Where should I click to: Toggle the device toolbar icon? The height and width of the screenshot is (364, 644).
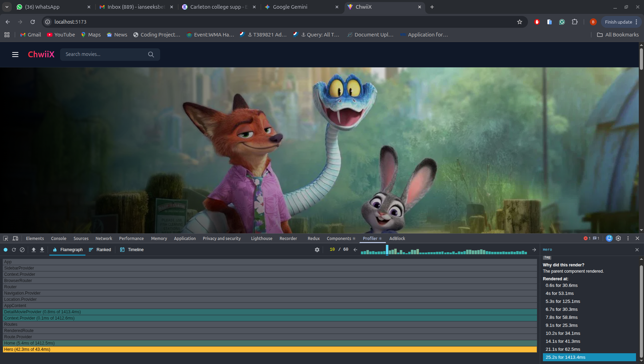point(15,238)
